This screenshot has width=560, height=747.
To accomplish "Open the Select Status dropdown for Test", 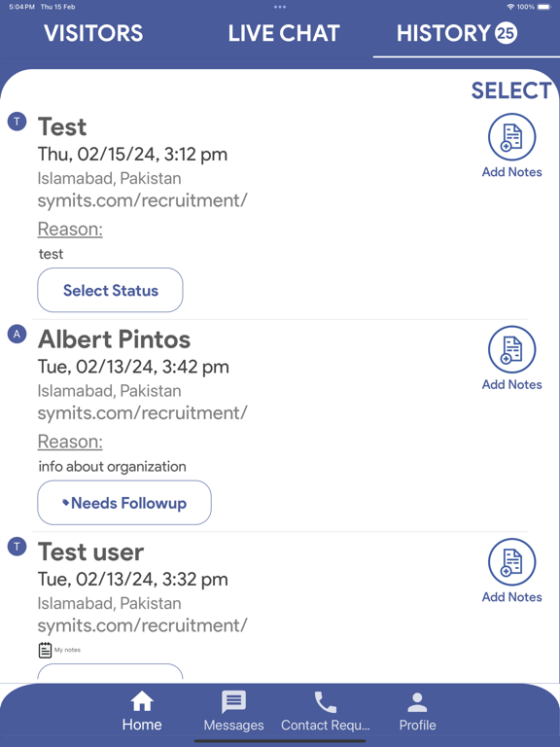I will point(110,290).
